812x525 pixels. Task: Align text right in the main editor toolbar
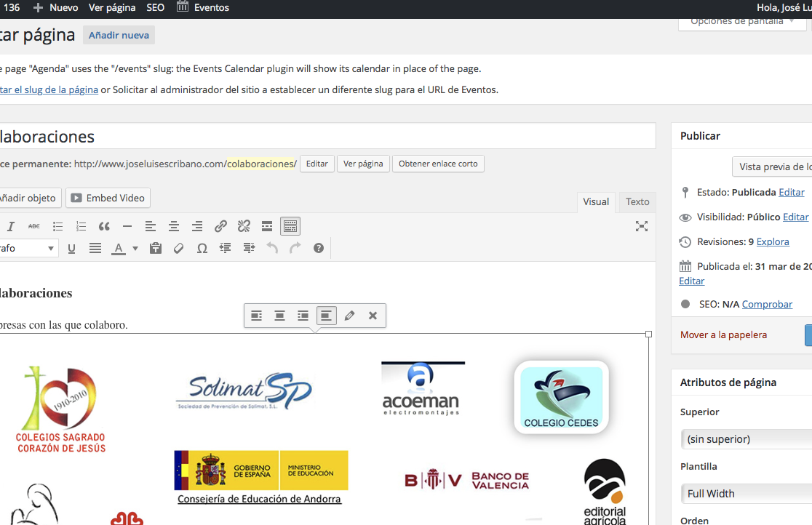[196, 226]
